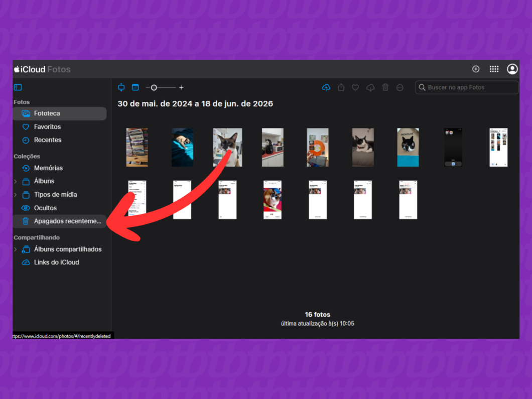Open the dark phone home screen screenshot

pyautogui.click(x=453, y=147)
